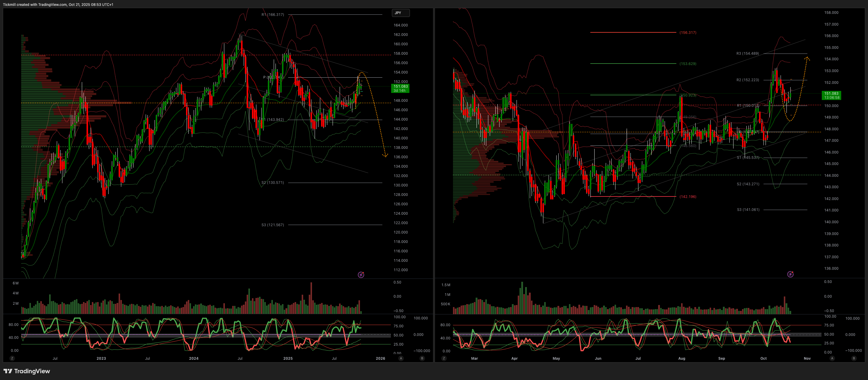
Task: Click the orange arrowhead at the left chart's projection bottom
Action: click(385, 156)
